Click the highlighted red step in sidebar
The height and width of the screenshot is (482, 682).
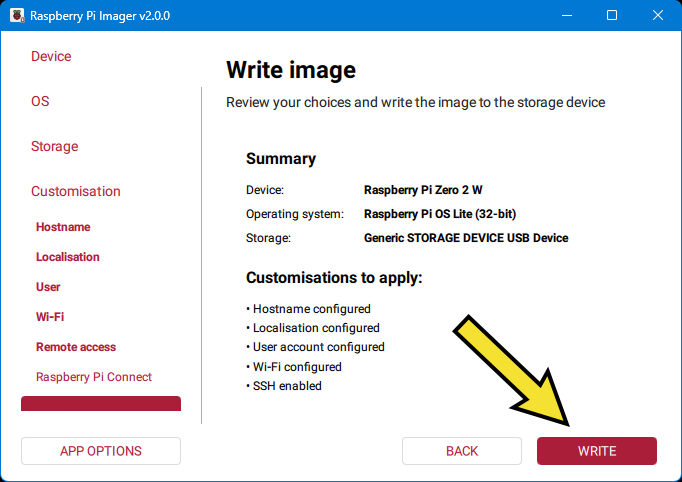pyautogui.click(x=101, y=404)
